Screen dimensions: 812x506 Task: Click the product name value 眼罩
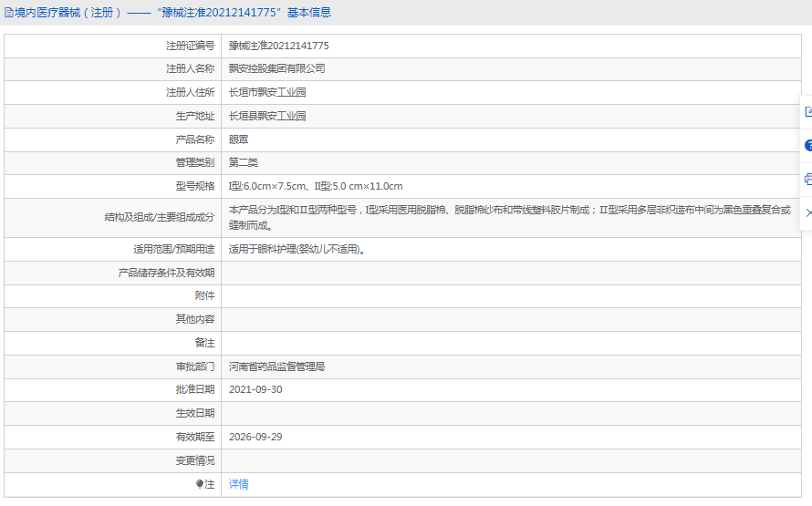(x=238, y=139)
